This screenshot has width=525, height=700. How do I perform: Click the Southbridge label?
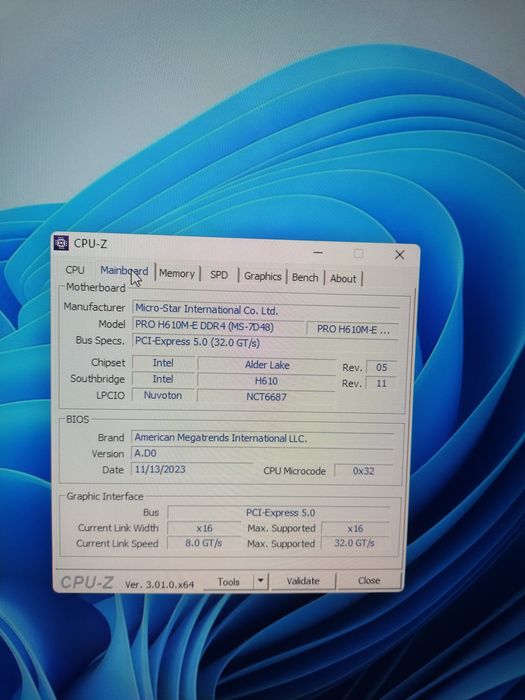coord(97,379)
